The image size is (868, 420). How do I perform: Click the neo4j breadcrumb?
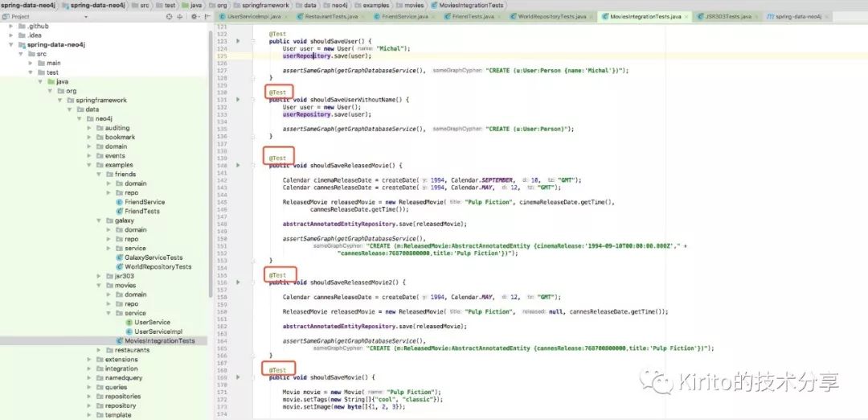[x=335, y=5]
